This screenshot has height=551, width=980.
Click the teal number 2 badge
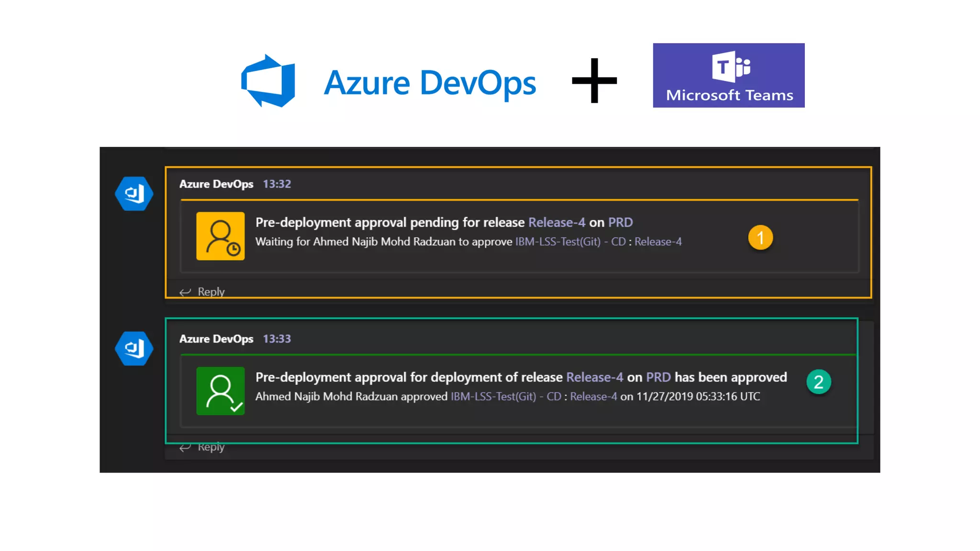818,382
